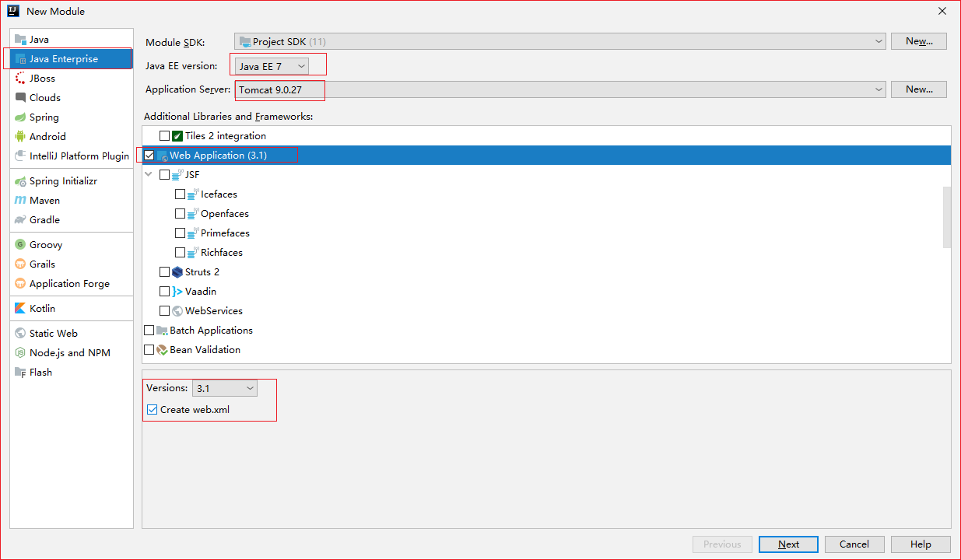The width and height of the screenshot is (961, 560).
Task: Click the Bean Validation icon
Action: [162, 350]
